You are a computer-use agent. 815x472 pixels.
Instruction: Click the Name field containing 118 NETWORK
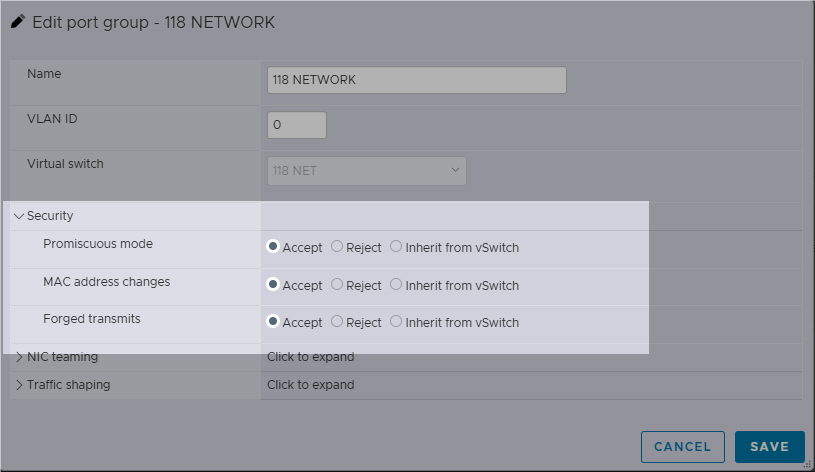(416, 80)
